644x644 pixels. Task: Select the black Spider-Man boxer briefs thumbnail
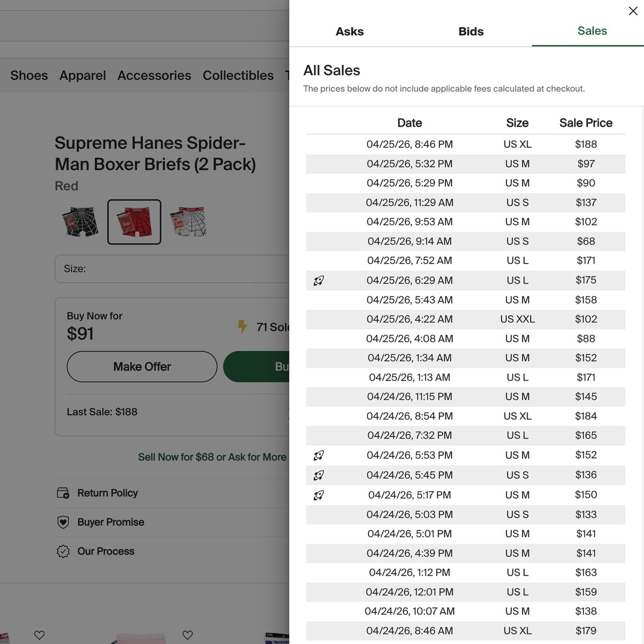[80, 222]
